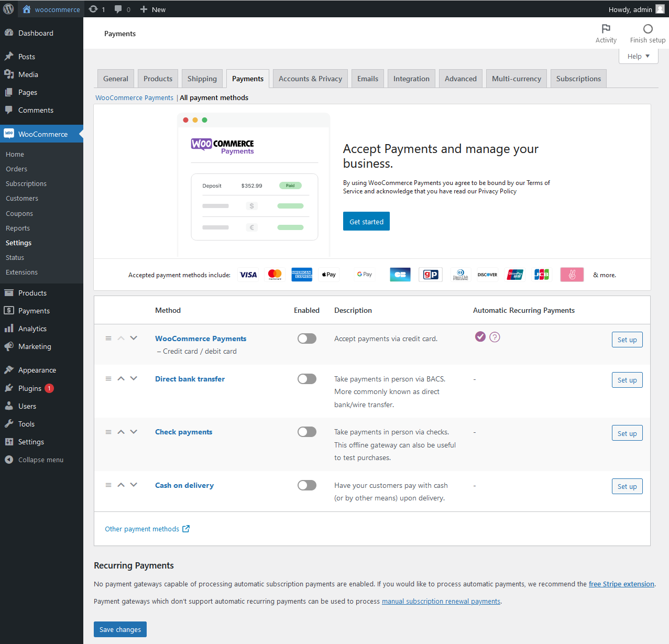Move Direct bank transfer down
669x644 pixels.
click(134, 378)
